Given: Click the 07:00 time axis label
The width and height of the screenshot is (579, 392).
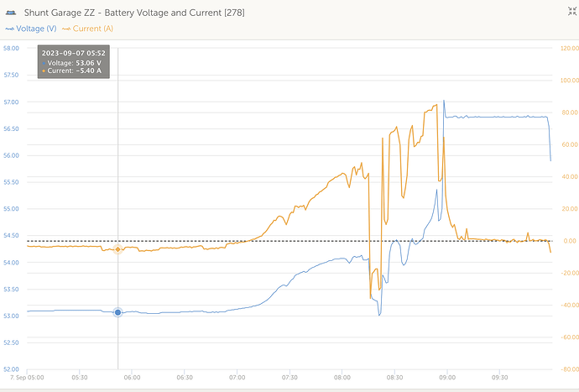Looking at the screenshot, I should click(x=237, y=378).
